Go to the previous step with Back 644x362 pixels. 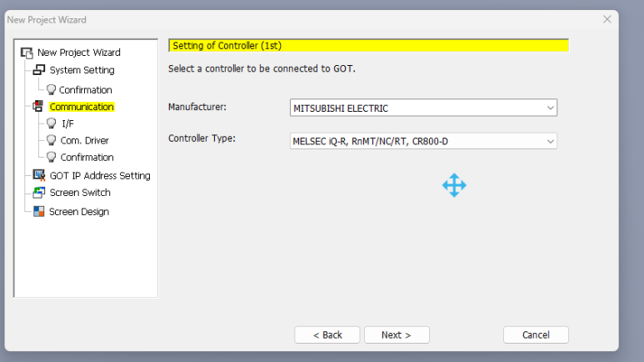[327, 334]
